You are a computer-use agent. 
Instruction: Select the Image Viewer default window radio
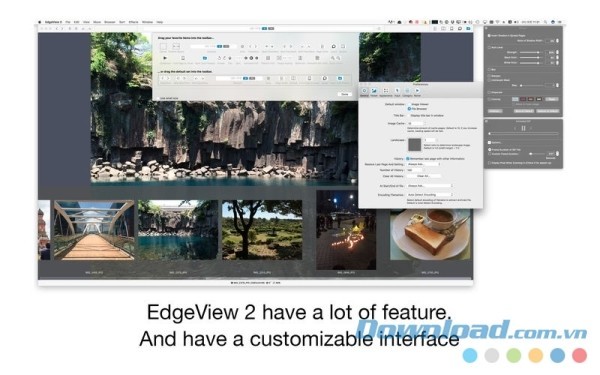click(409, 104)
